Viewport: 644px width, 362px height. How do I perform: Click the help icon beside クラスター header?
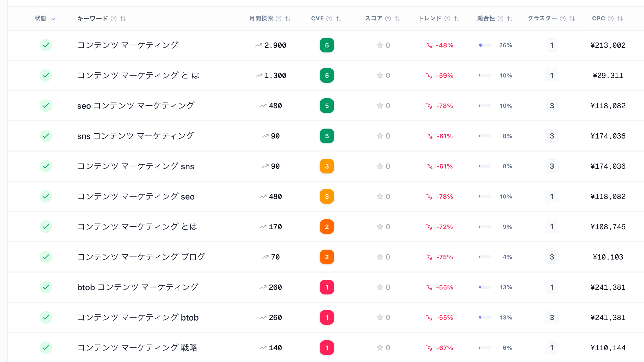562,19
